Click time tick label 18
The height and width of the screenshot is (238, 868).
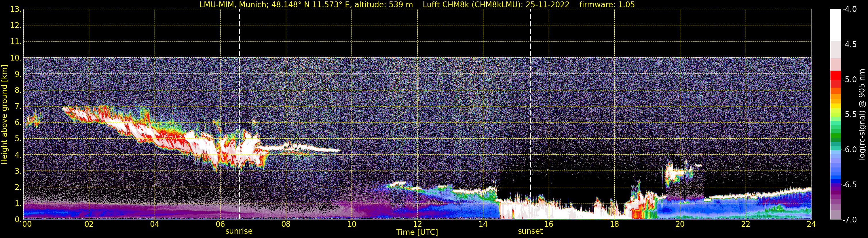point(615,224)
